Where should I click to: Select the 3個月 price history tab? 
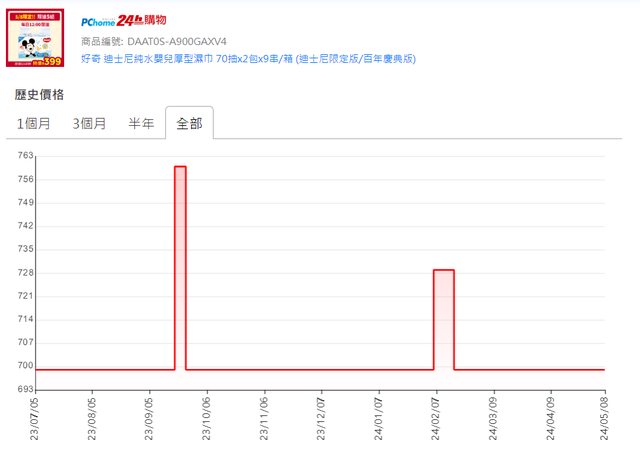[x=90, y=124]
